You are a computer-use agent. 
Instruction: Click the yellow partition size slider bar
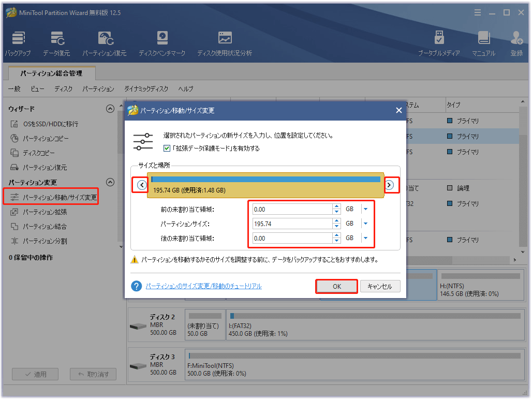coord(265,185)
